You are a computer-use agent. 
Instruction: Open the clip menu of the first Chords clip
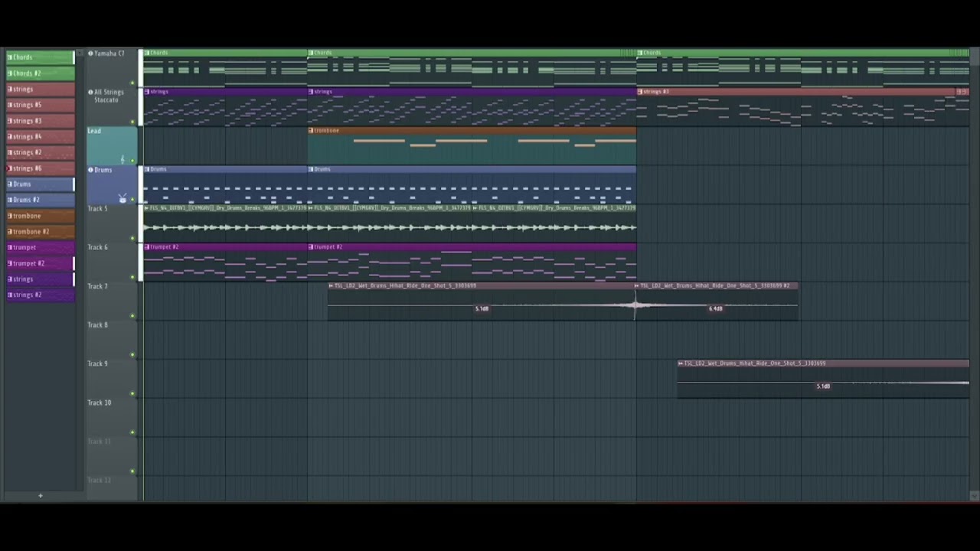point(147,53)
